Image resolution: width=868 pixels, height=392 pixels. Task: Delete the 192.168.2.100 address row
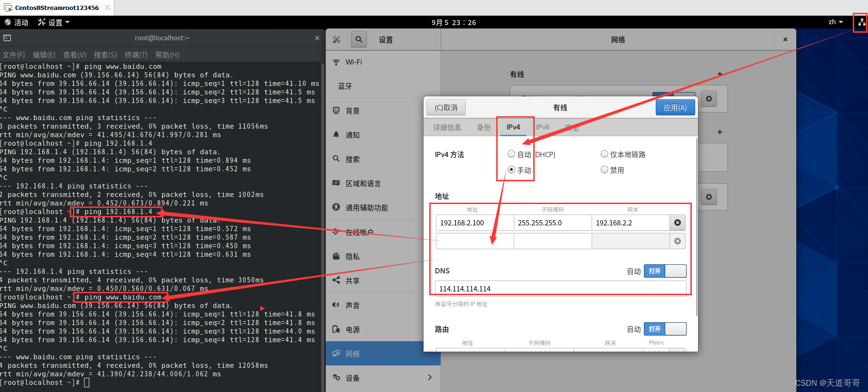coord(678,223)
